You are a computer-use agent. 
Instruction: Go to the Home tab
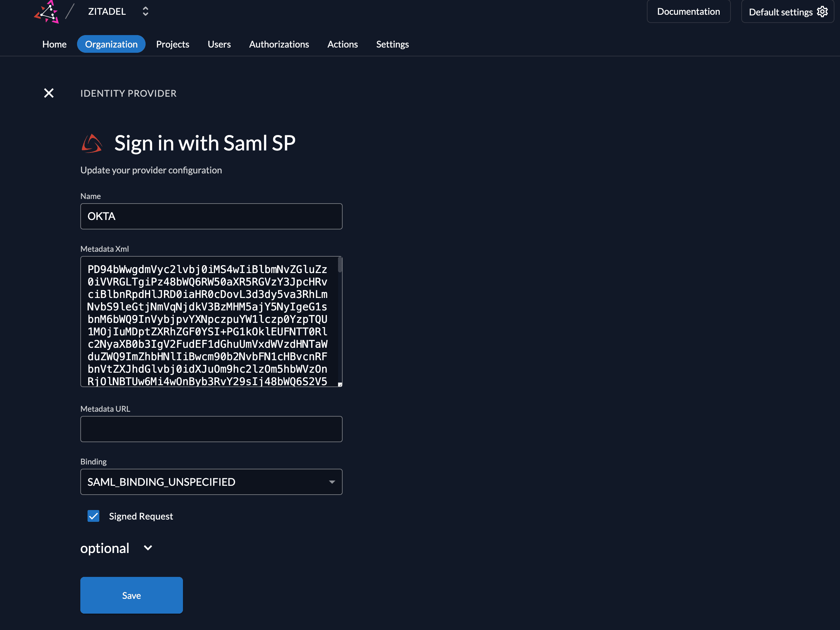[x=54, y=44]
